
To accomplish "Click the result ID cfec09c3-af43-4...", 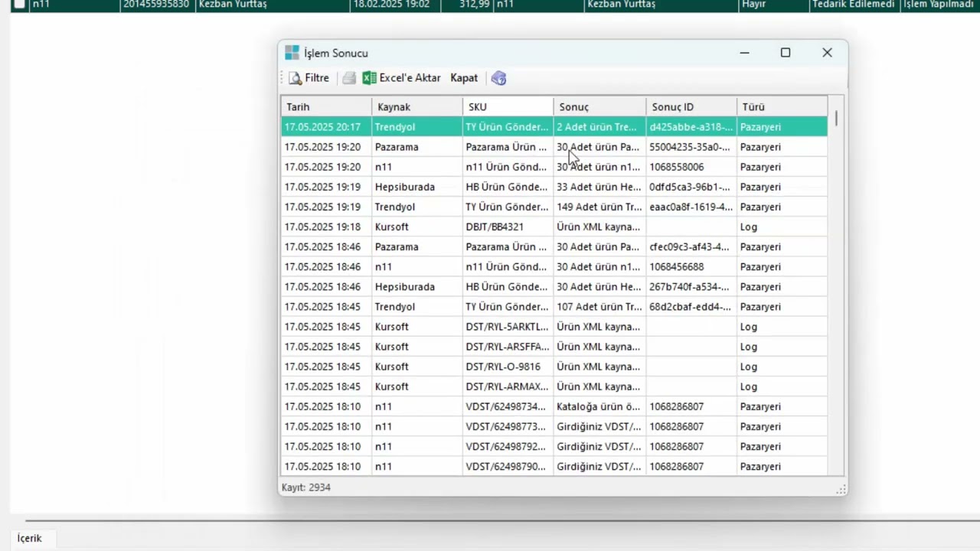I will [x=690, y=246].
